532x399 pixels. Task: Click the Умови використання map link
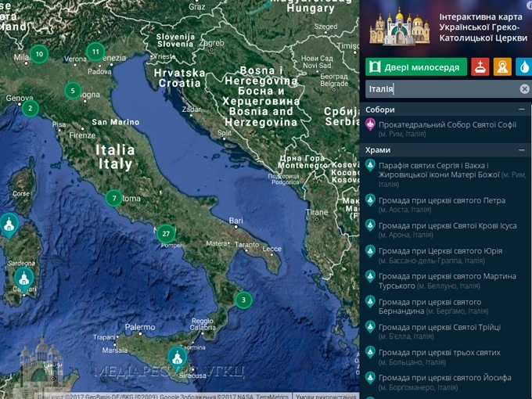point(325,396)
